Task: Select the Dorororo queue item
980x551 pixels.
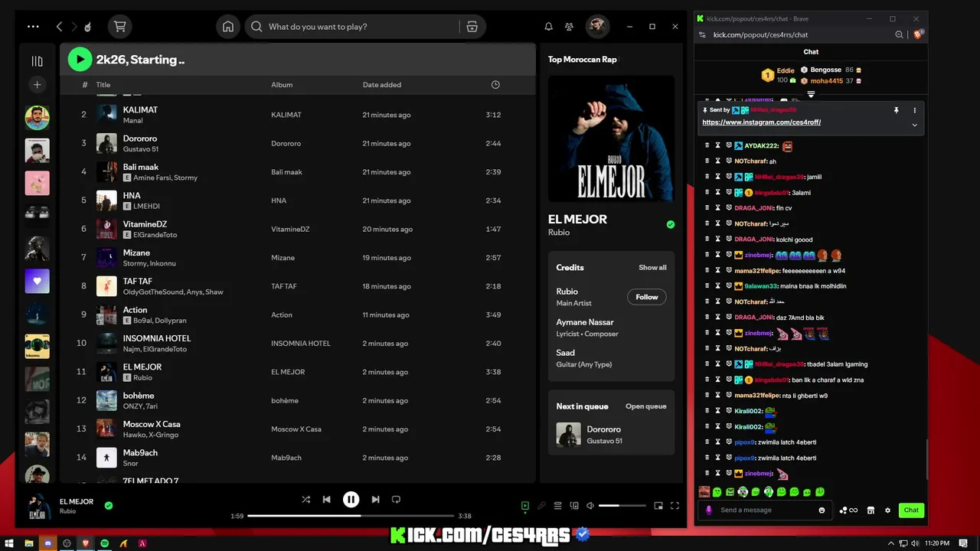Action: tap(611, 435)
